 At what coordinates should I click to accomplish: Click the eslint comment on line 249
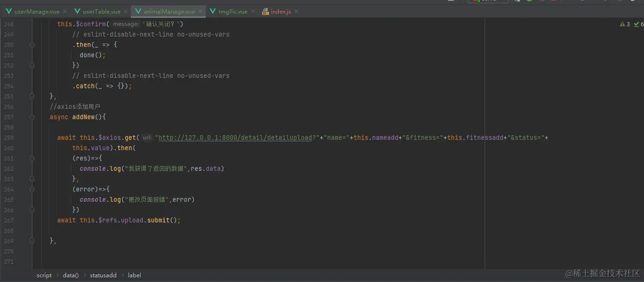pos(151,34)
